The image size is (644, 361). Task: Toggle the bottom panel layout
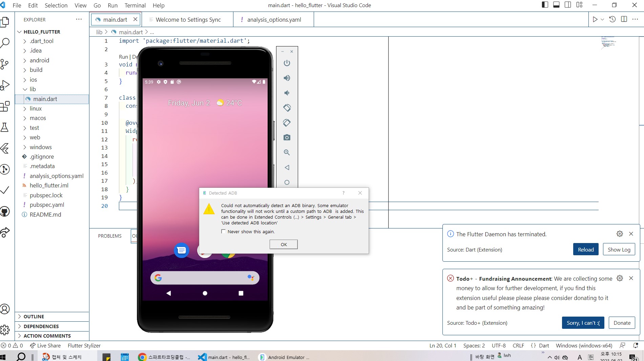pos(556,5)
